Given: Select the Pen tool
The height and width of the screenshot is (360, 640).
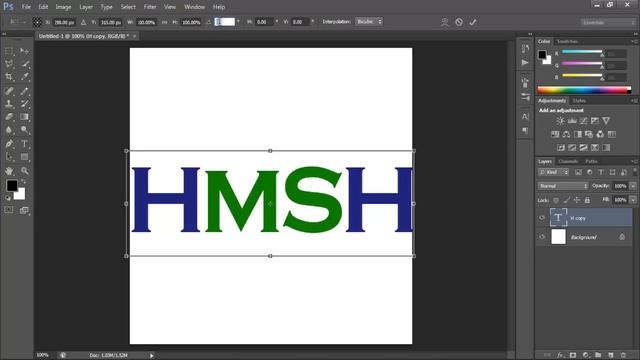Looking at the screenshot, I should coord(9,144).
